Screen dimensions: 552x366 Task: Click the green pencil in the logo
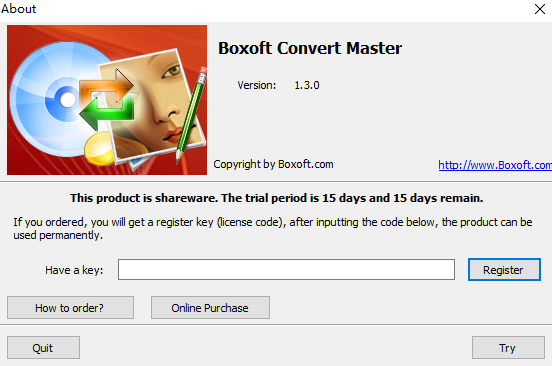191,115
